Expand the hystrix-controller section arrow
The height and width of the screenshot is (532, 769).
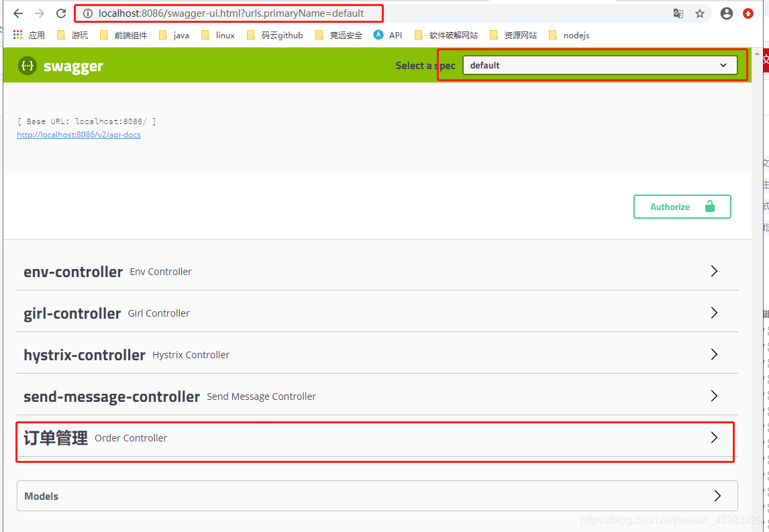click(x=714, y=354)
